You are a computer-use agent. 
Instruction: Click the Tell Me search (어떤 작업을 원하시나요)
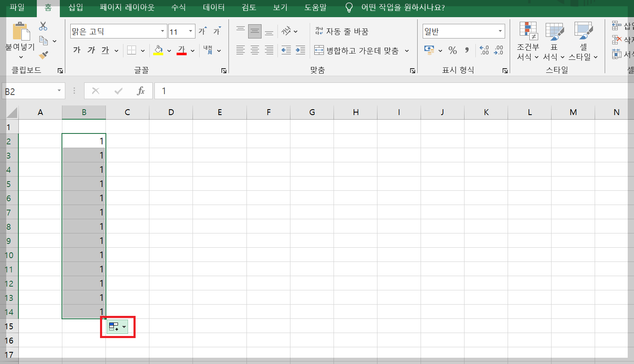pyautogui.click(x=398, y=7)
